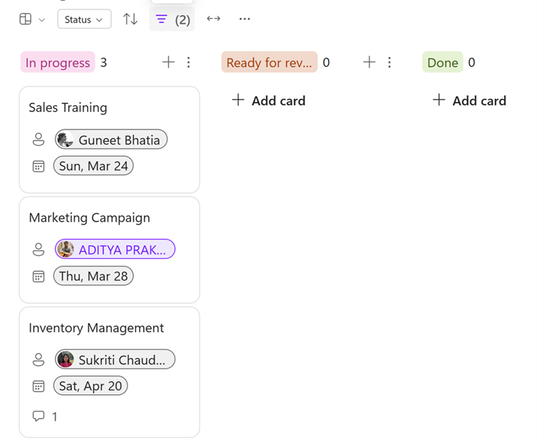
Task: Toggle the expand width arrows icon
Action: tap(213, 19)
